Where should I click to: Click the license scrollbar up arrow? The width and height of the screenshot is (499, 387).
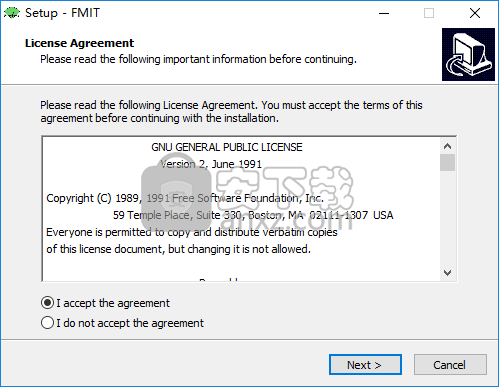coord(447,146)
